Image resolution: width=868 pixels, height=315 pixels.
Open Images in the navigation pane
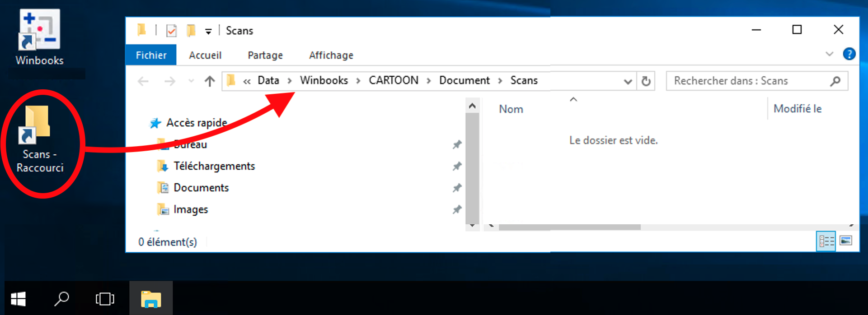(x=191, y=209)
